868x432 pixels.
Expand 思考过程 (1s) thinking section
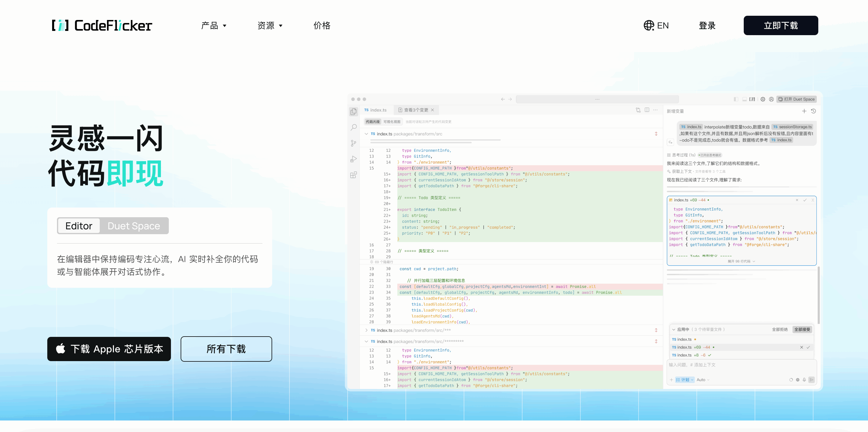(681, 155)
